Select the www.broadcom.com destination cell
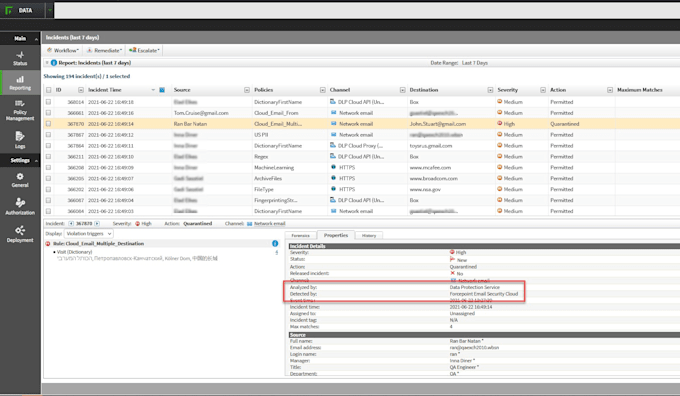The width and height of the screenshot is (680, 396). 434,178
